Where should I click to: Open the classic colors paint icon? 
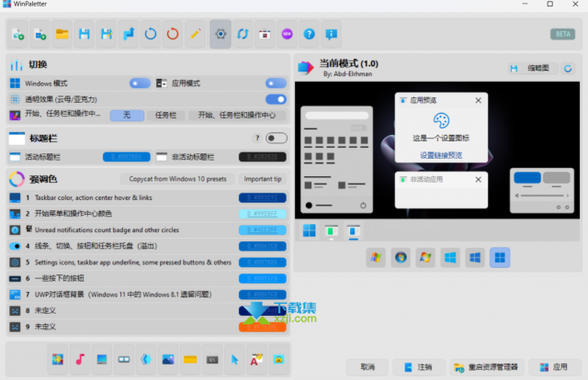[x=58, y=360]
